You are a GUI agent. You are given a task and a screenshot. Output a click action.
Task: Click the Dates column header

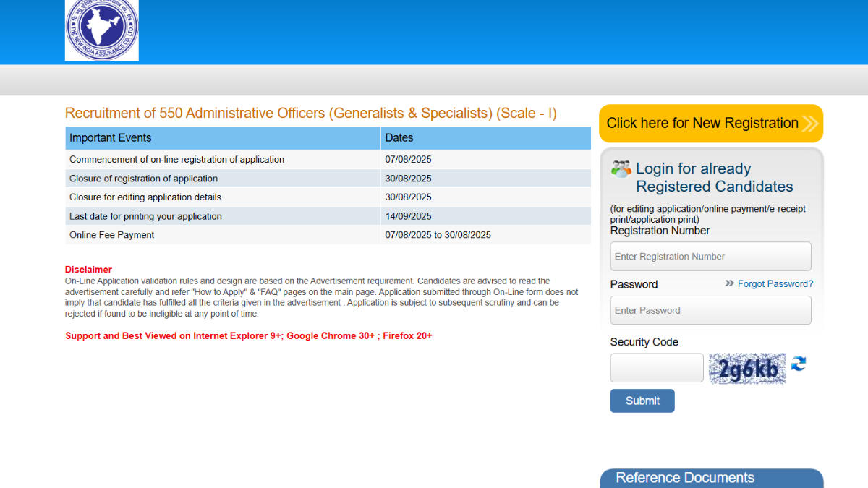(x=485, y=138)
